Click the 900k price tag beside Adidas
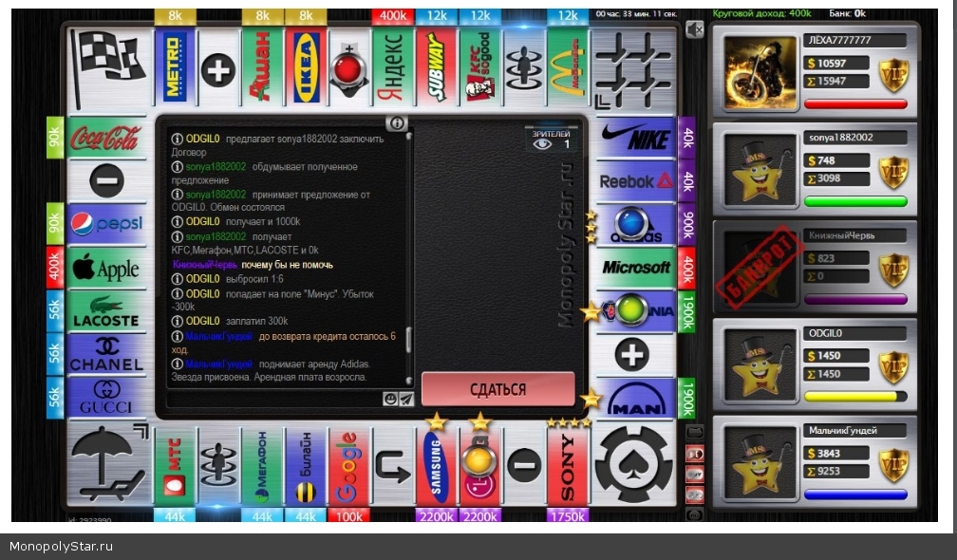 click(686, 225)
